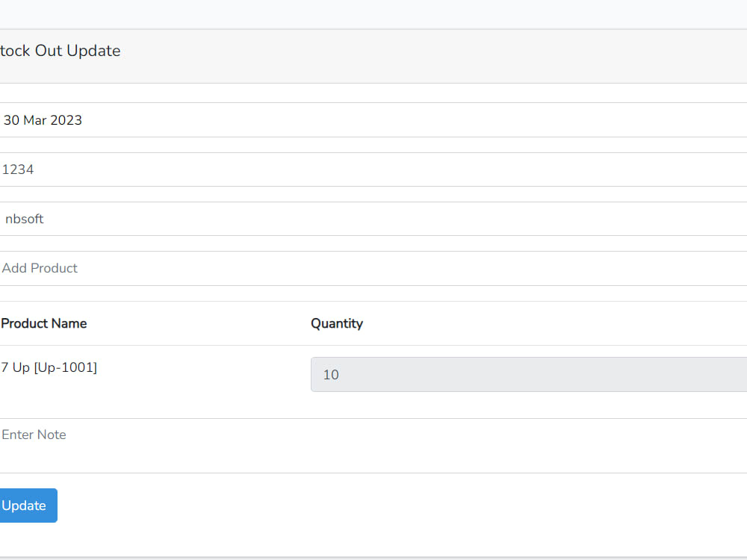Click the Stock Out Update heading
This screenshot has width=747, height=560.
(x=60, y=51)
